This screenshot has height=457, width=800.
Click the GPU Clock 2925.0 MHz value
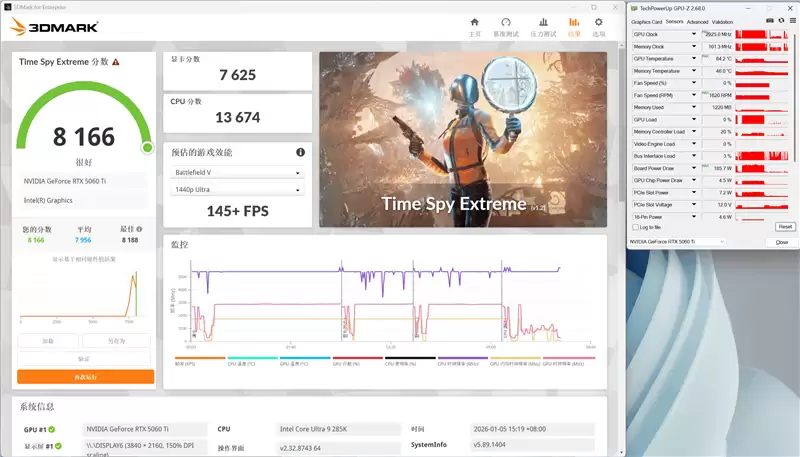coord(717,34)
